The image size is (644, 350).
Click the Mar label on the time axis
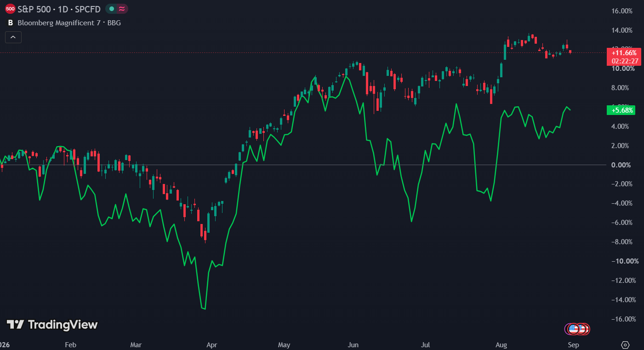(x=136, y=344)
